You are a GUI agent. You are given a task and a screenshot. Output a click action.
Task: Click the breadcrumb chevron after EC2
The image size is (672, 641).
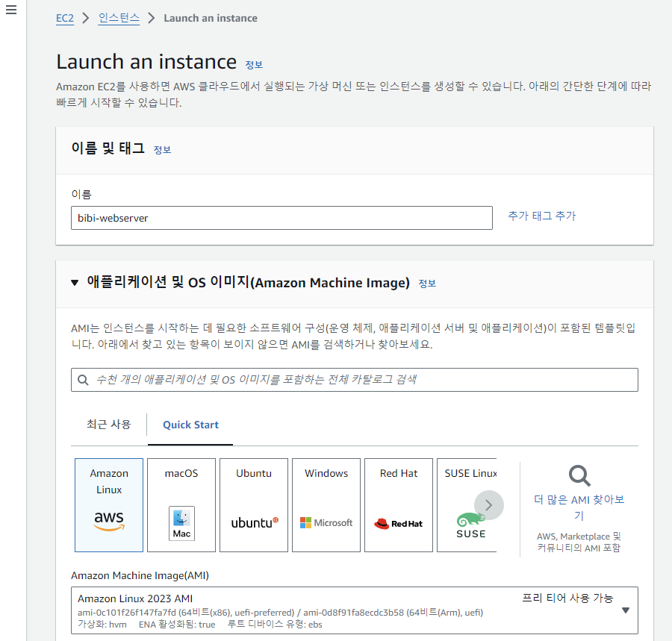point(86,18)
